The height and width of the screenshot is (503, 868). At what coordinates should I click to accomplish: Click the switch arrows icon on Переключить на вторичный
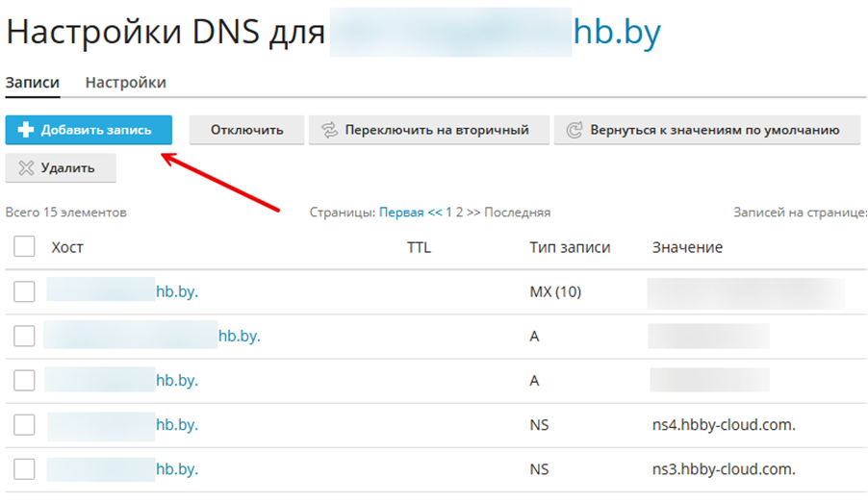pos(330,130)
